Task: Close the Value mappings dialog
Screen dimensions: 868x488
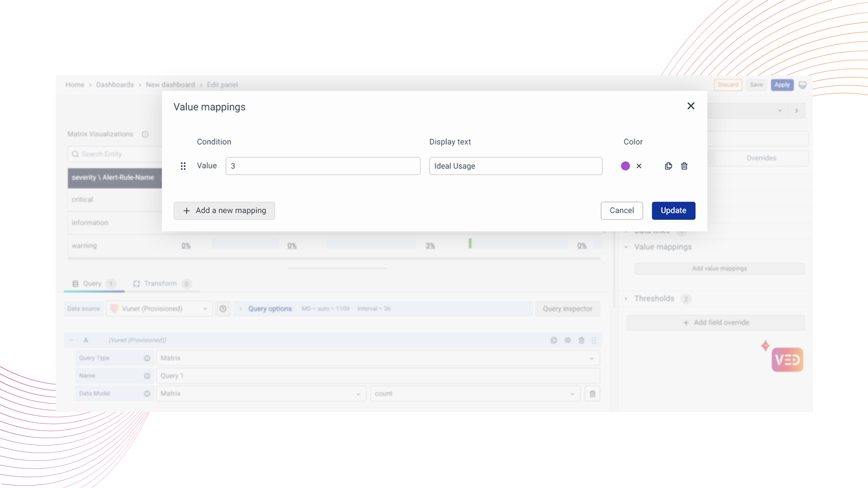Action: [x=691, y=106]
